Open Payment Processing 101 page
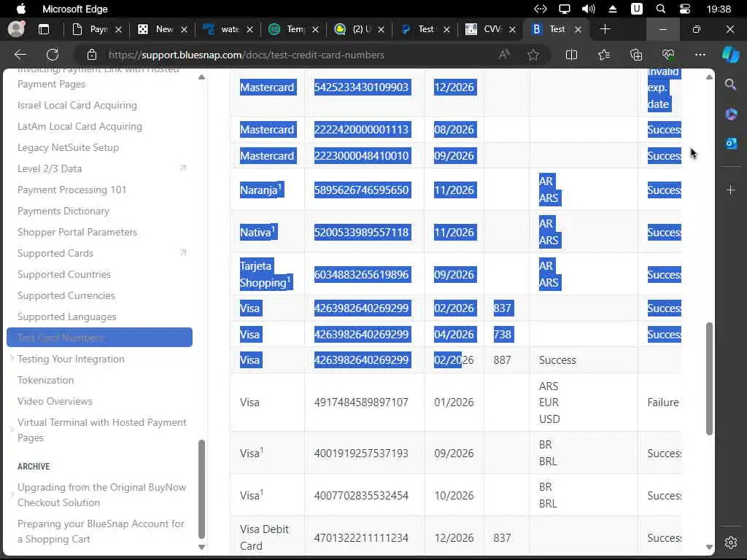The image size is (747, 560). 72,190
